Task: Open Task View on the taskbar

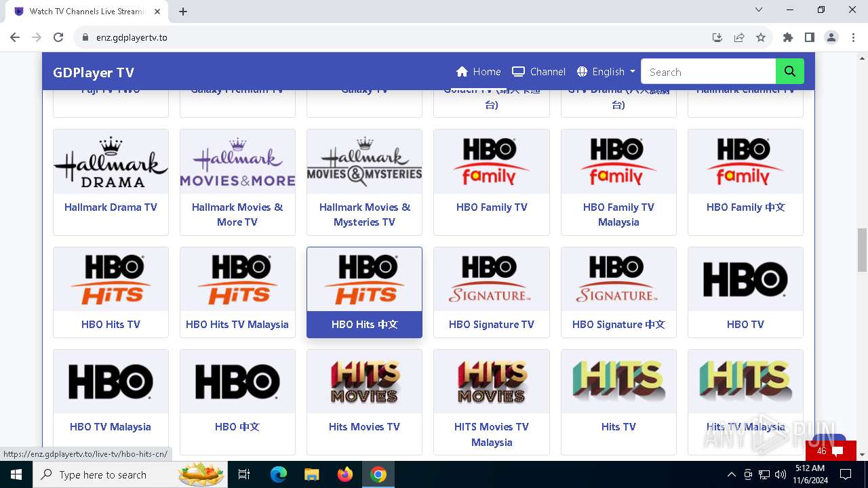Action: tap(244, 474)
